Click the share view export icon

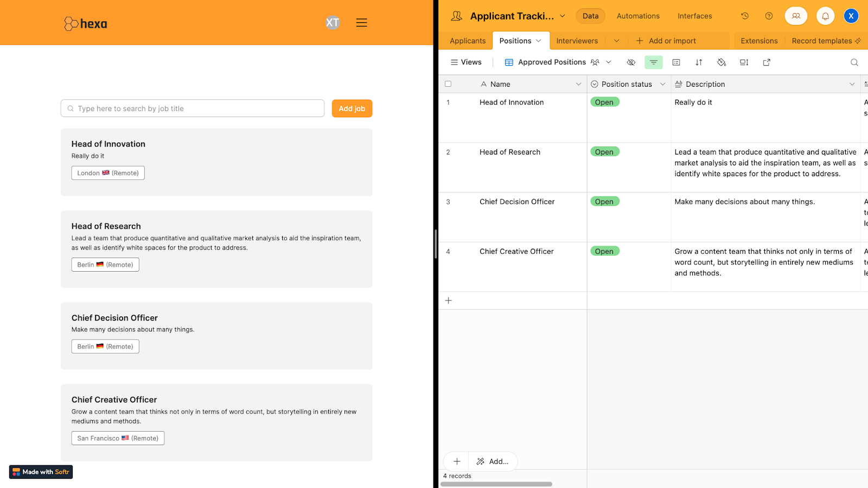[x=767, y=62]
